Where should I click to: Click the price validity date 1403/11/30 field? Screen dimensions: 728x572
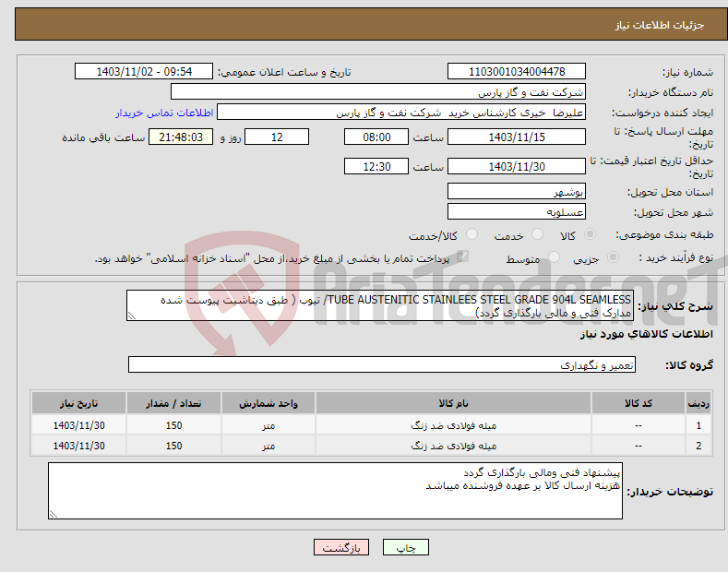(517, 166)
